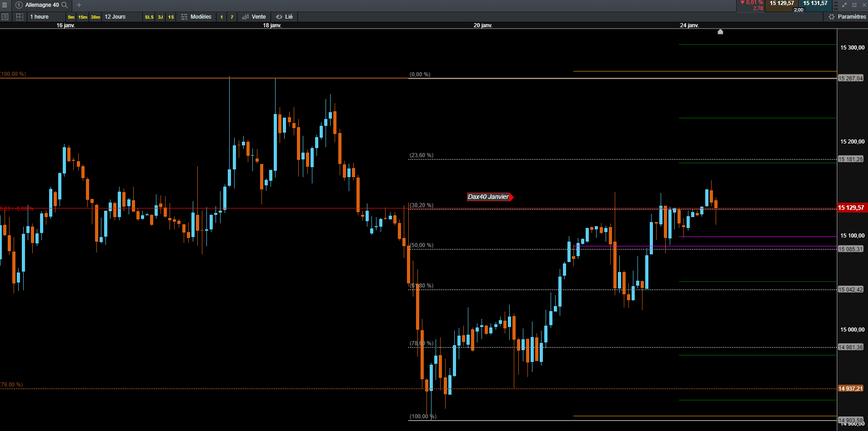Open the chart grid layout icon
The image size is (868, 431).
(20, 17)
